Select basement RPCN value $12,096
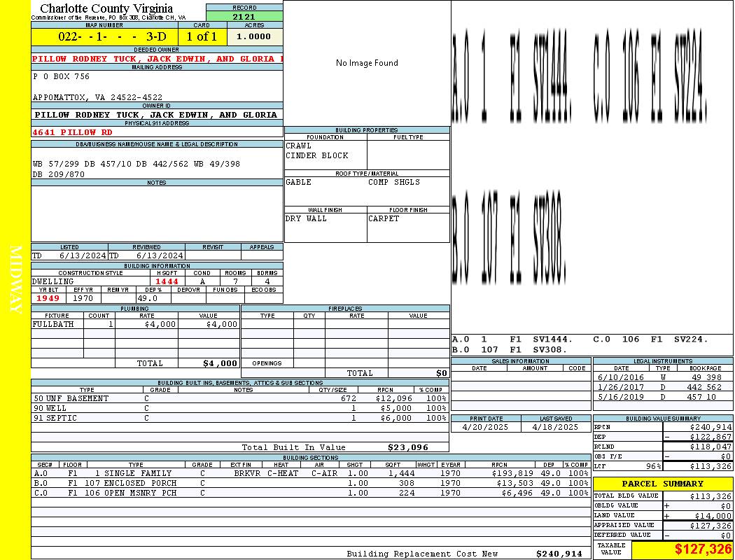735x560 pixels. [x=393, y=398]
